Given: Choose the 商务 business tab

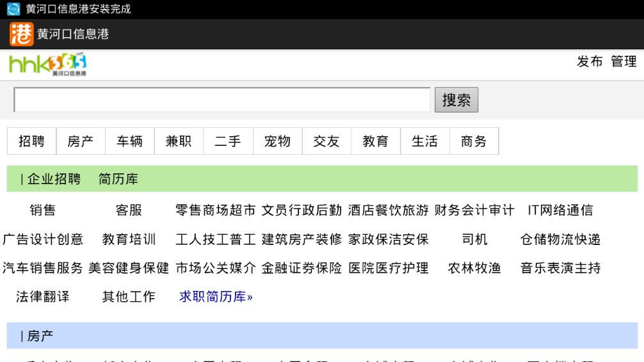Looking at the screenshot, I should (x=474, y=142).
